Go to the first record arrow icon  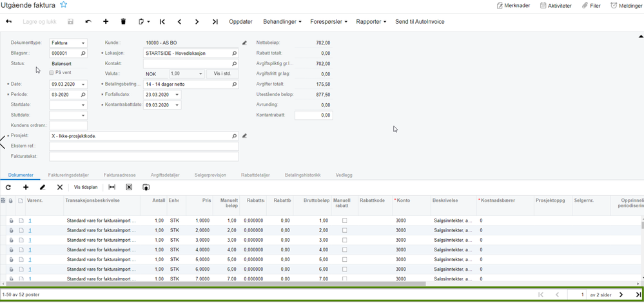point(162,22)
